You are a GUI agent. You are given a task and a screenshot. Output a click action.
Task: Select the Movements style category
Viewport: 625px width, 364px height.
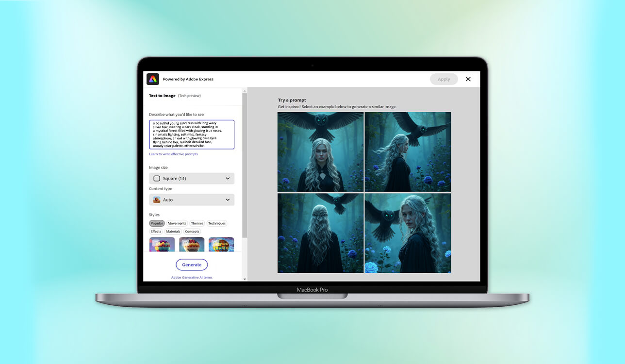click(177, 223)
